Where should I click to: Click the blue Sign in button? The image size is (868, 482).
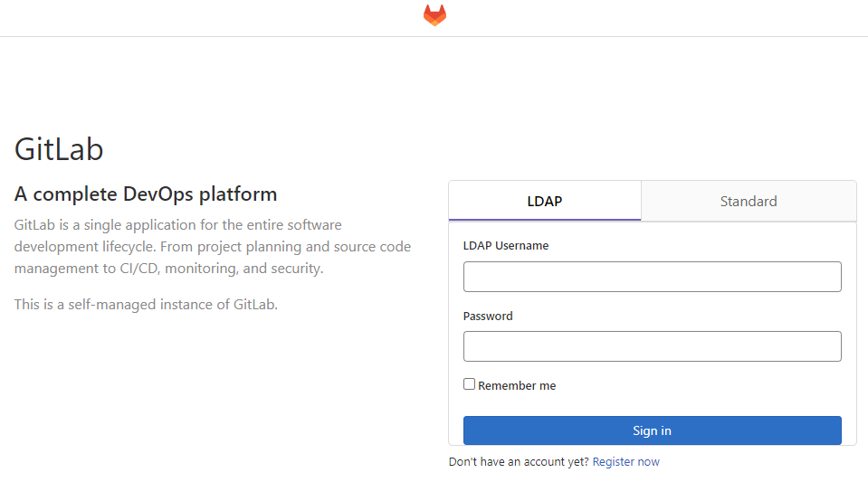tap(652, 430)
